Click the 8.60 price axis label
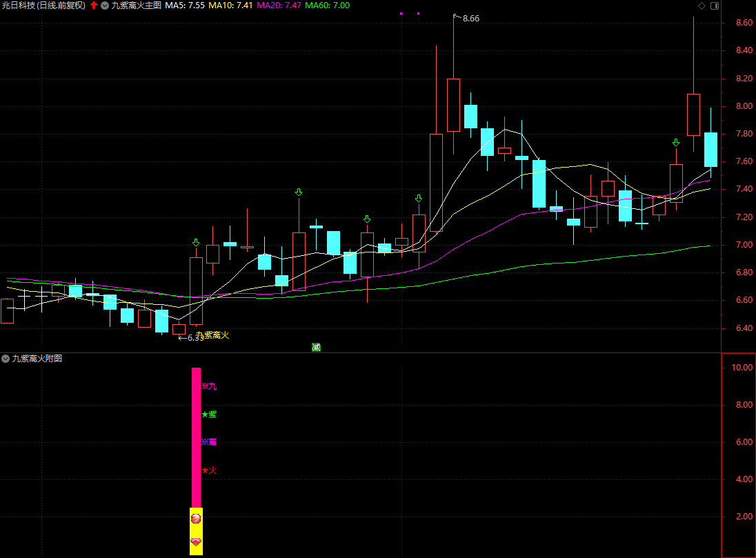The width and height of the screenshot is (756, 558). (x=744, y=23)
